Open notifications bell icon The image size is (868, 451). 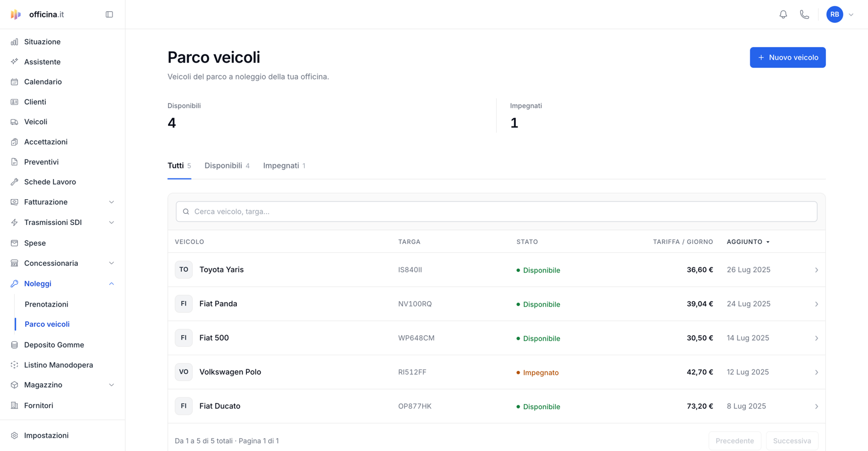[783, 15]
